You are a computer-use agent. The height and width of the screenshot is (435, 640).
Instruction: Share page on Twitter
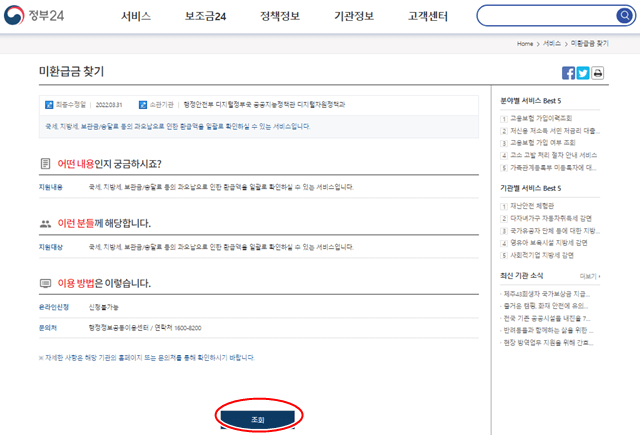[x=583, y=73]
